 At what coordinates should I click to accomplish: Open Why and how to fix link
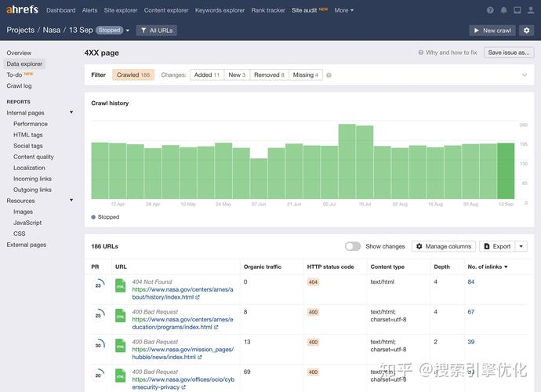448,53
